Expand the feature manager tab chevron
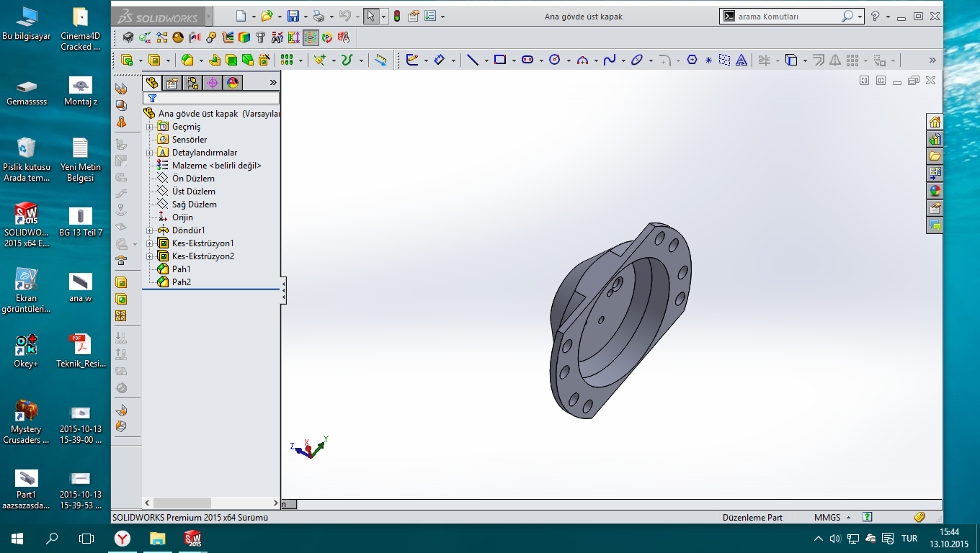This screenshot has height=553, width=980. pyautogui.click(x=273, y=83)
